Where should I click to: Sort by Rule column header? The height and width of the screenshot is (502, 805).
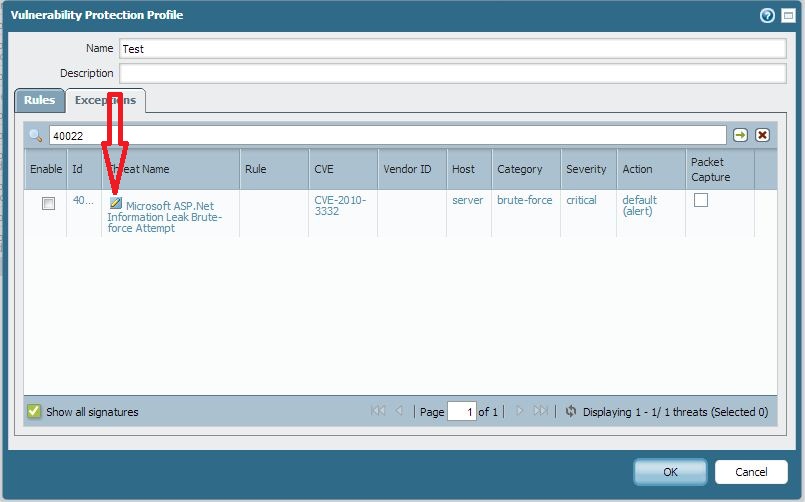(274, 169)
